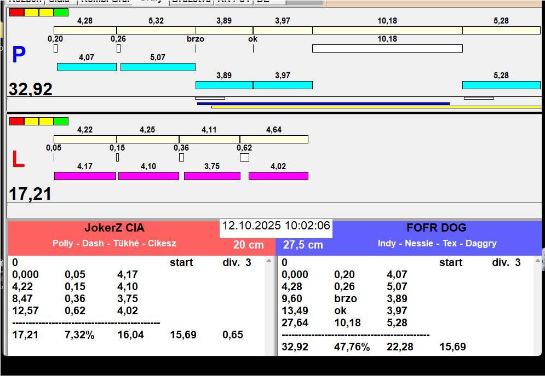This screenshot has width=545, height=392.
Task: Click the red start light in lane L
Action: (x=16, y=122)
